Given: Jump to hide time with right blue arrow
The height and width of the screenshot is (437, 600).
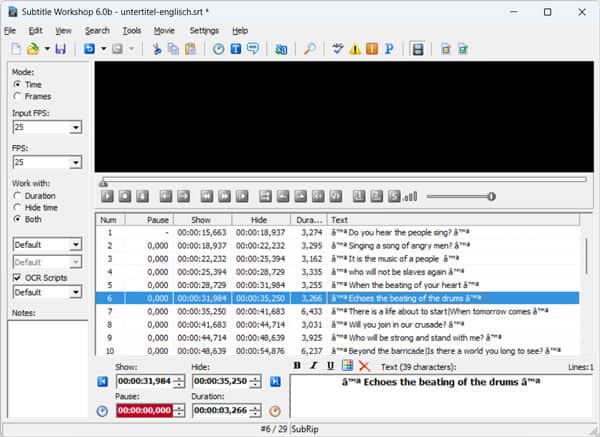Looking at the screenshot, I should [276, 382].
